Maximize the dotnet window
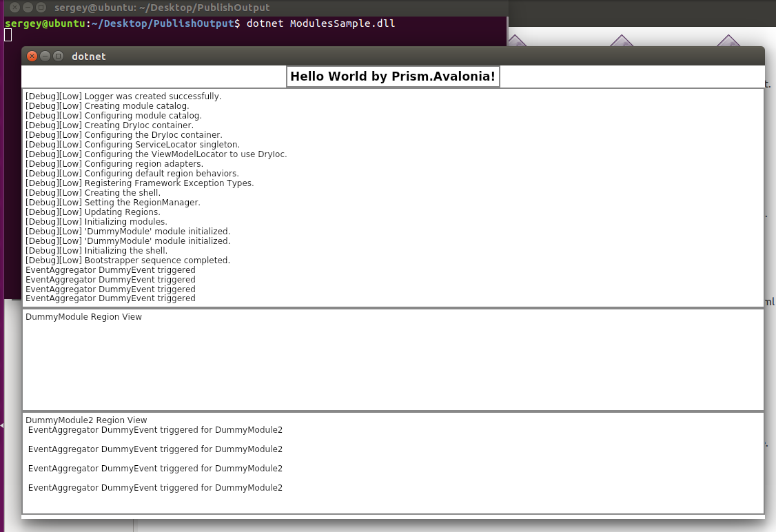 tap(59, 57)
